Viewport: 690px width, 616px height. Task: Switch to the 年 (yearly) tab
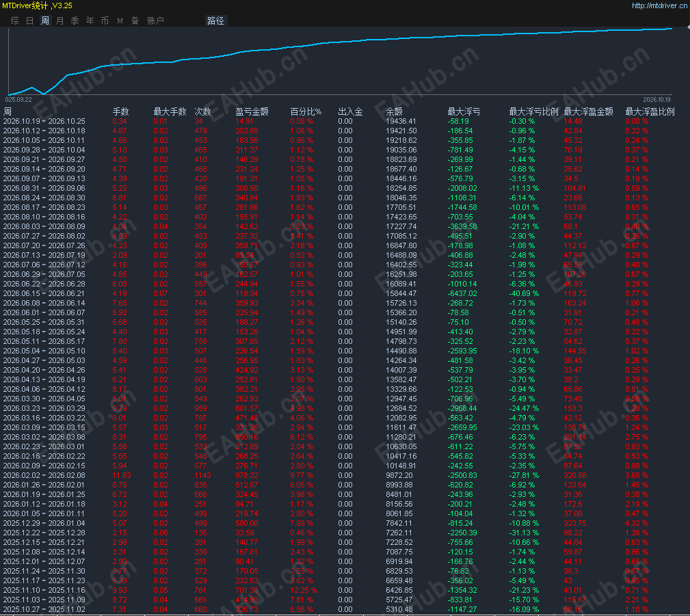90,21
